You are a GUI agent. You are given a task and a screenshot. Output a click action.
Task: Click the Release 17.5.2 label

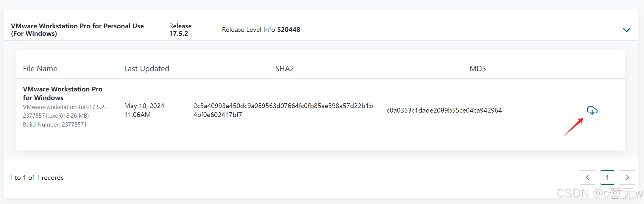[180, 30]
